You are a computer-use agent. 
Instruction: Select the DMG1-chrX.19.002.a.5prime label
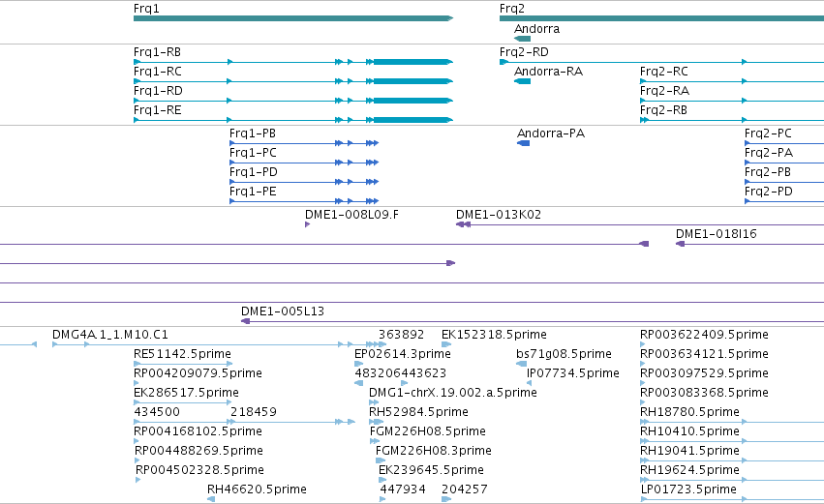tap(453, 393)
